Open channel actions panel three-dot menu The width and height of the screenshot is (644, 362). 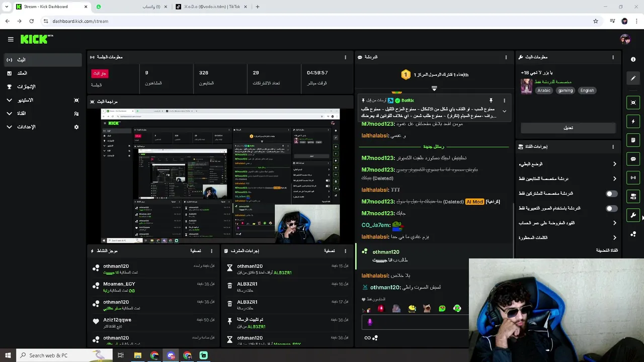click(613, 147)
